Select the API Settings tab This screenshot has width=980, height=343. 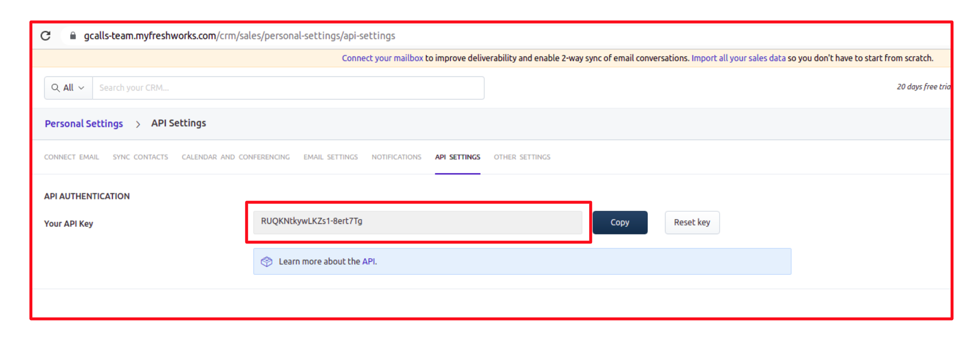[x=457, y=157]
